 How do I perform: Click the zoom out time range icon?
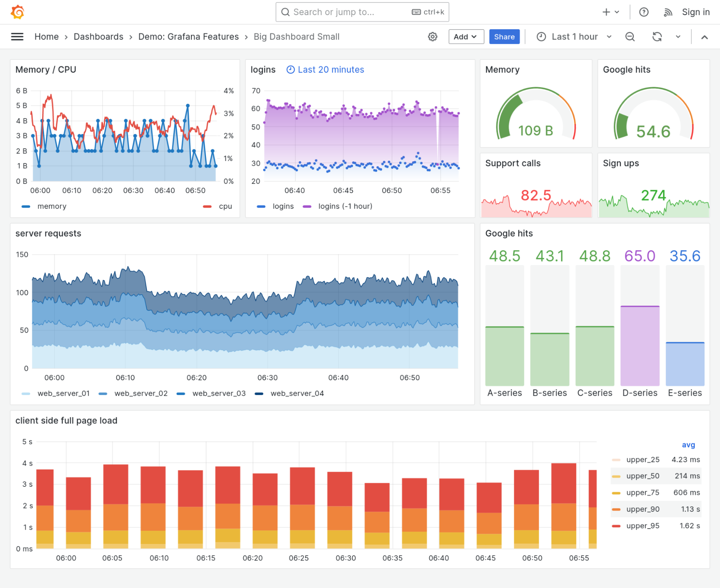tap(630, 37)
